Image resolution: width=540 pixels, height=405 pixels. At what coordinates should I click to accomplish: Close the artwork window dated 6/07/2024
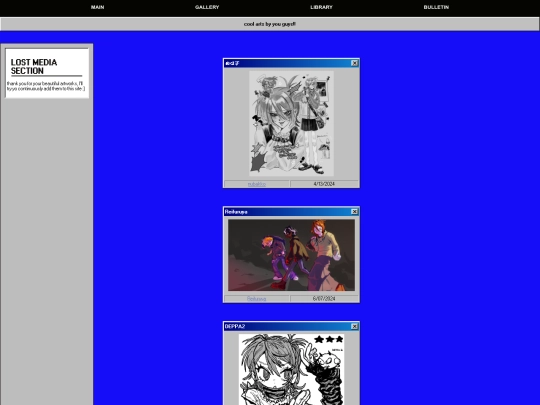click(354, 211)
